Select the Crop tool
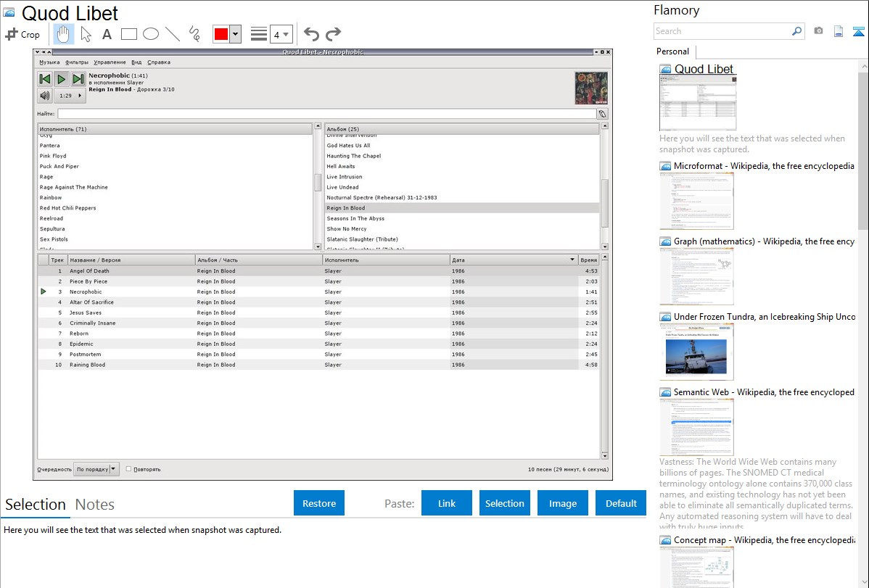The width and height of the screenshot is (869, 588). pyautogui.click(x=22, y=34)
